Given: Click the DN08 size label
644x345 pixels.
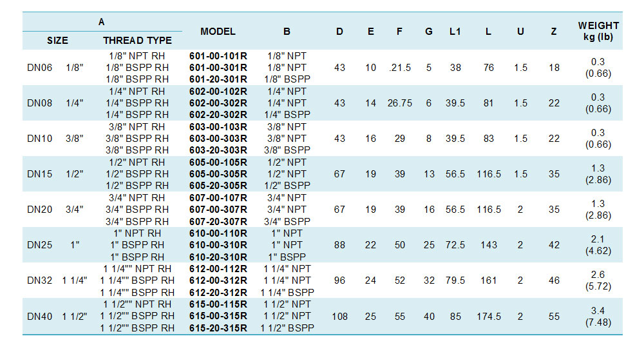Looking at the screenshot, I should [40, 103].
